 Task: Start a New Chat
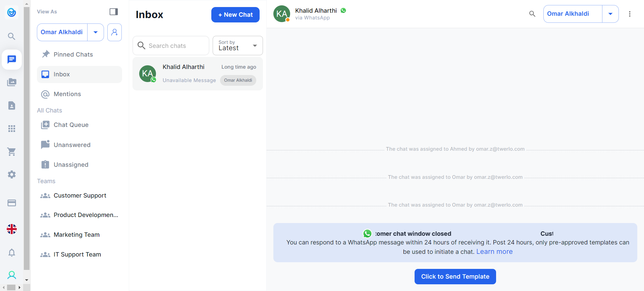[x=235, y=15]
